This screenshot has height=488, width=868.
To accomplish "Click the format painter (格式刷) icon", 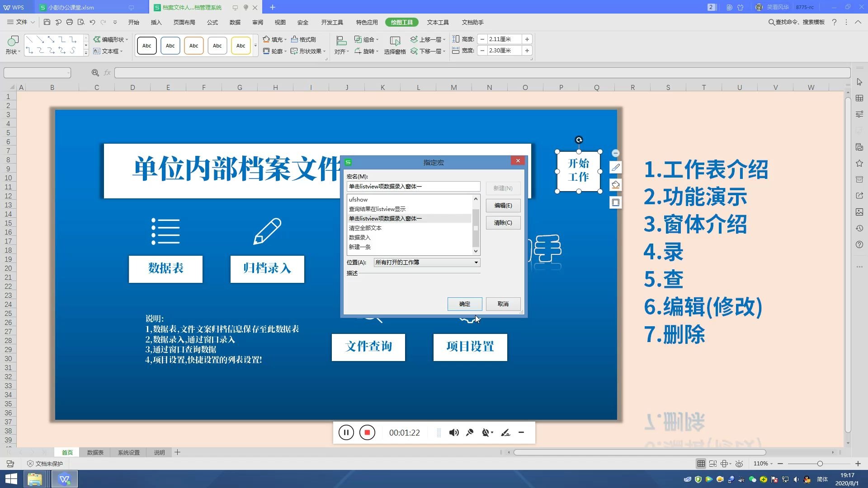I will pyautogui.click(x=294, y=39).
